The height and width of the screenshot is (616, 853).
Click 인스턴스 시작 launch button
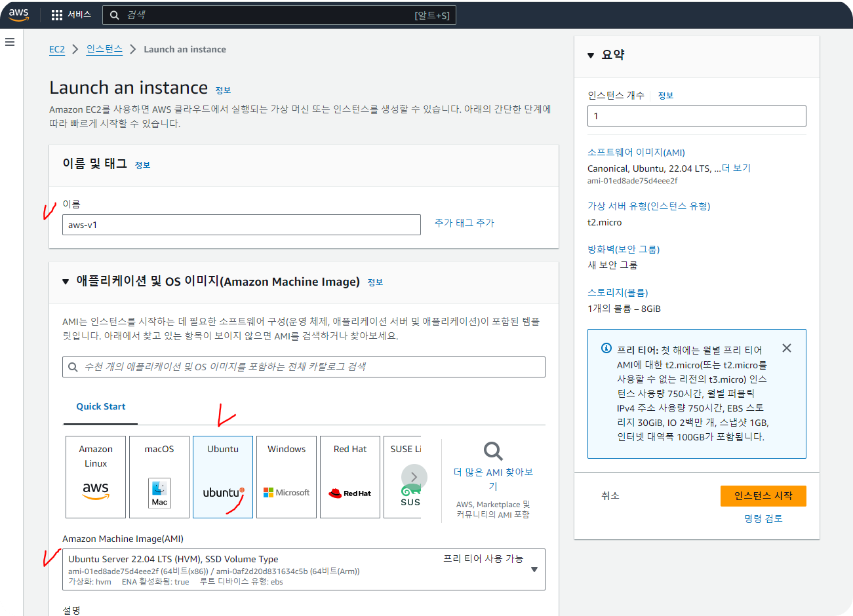[763, 496]
